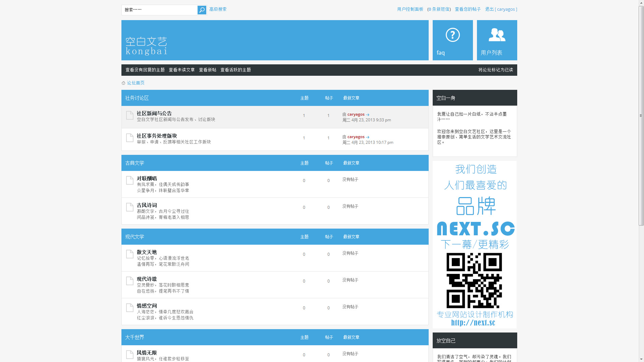Screen dimensions: 644x362
Task: Click the forum icon next to 对联酬唱
Action: [x=130, y=180]
